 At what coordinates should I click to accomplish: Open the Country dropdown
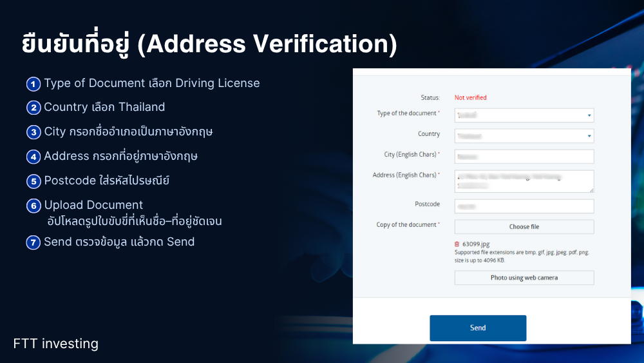point(524,136)
